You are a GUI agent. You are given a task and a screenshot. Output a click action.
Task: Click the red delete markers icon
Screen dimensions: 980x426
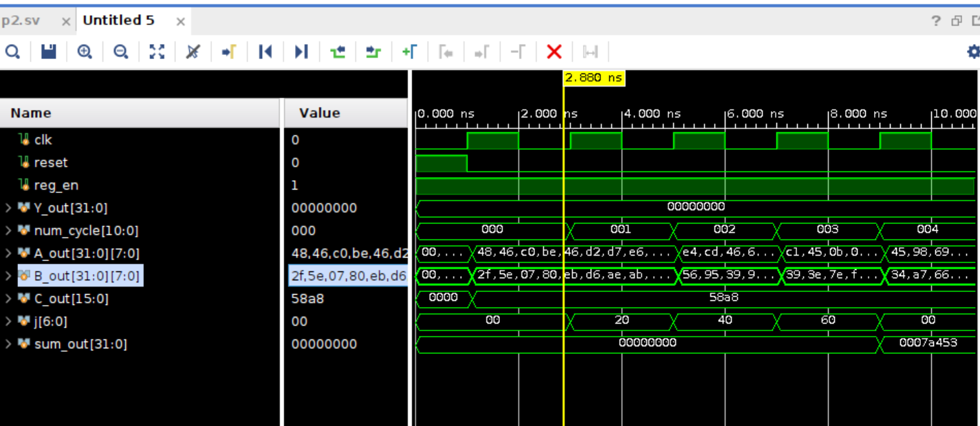[554, 52]
